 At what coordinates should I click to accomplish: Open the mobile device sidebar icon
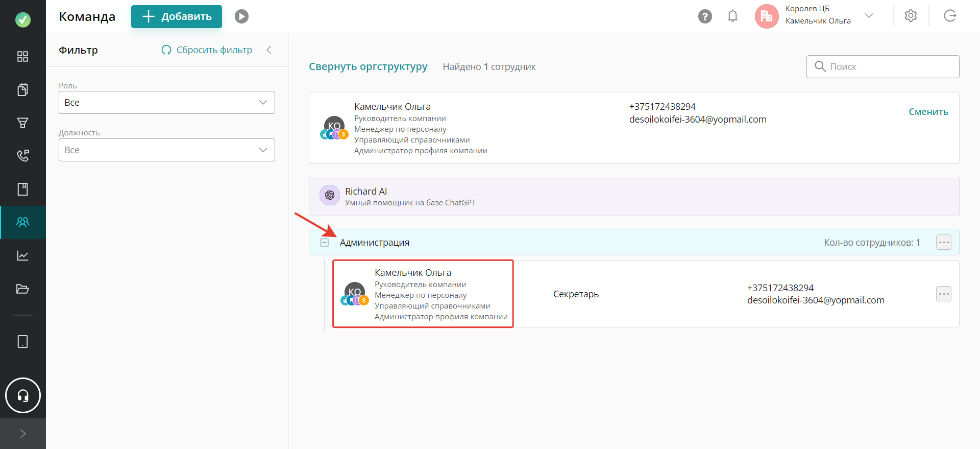tap(23, 341)
